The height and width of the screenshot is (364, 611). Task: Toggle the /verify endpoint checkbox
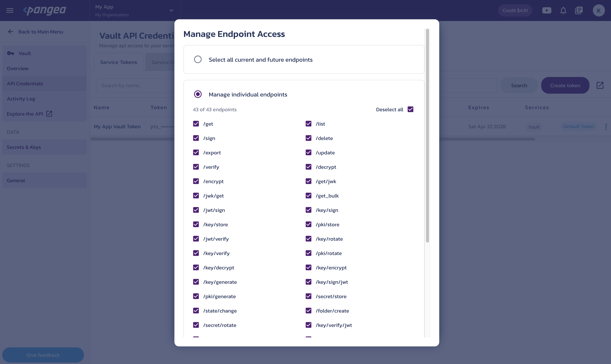196,167
